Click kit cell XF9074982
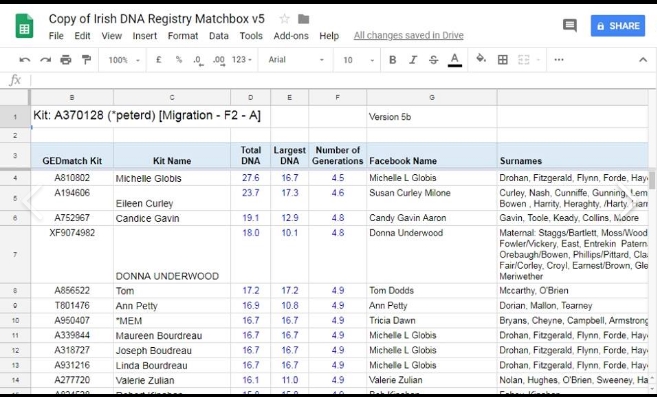This screenshot has height=397, width=657. [x=72, y=254]
